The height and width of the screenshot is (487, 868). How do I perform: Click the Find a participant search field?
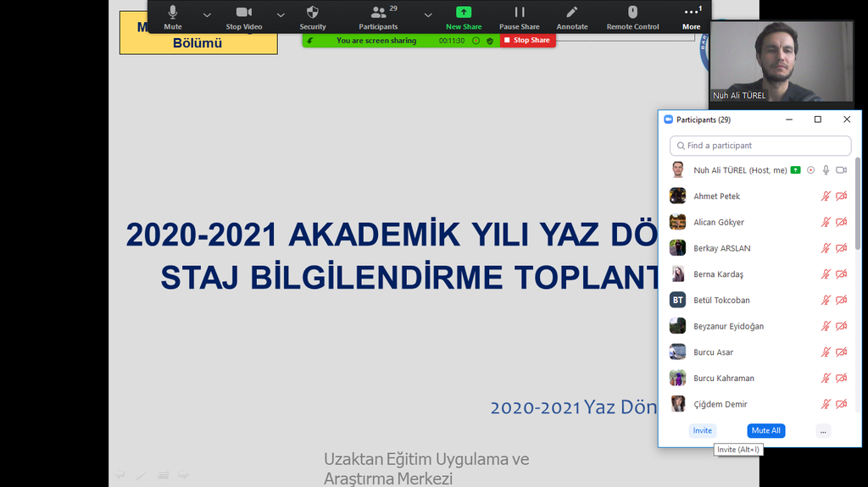[x=760, y=146]
